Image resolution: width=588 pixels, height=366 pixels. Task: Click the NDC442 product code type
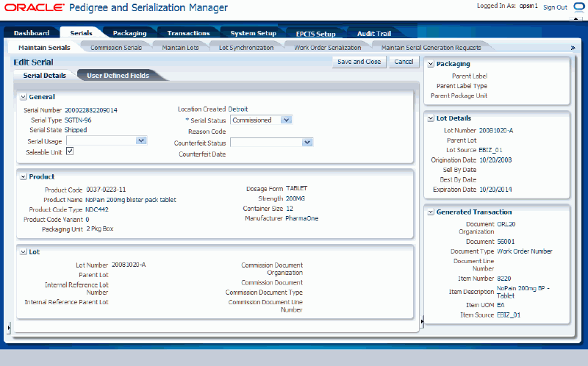[97, 209]
